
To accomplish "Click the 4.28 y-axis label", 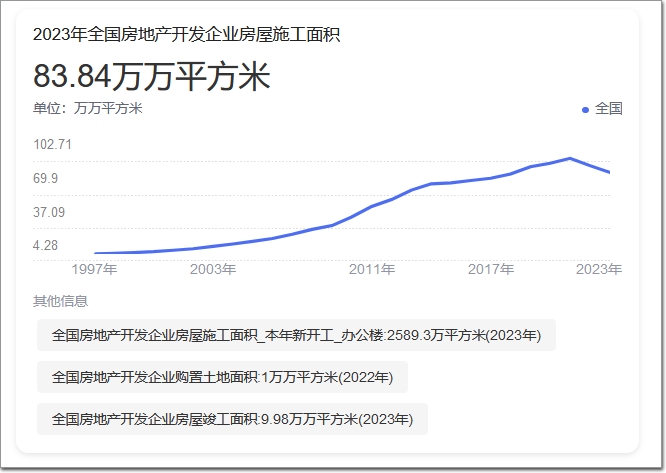I will (x=47, y=245).
